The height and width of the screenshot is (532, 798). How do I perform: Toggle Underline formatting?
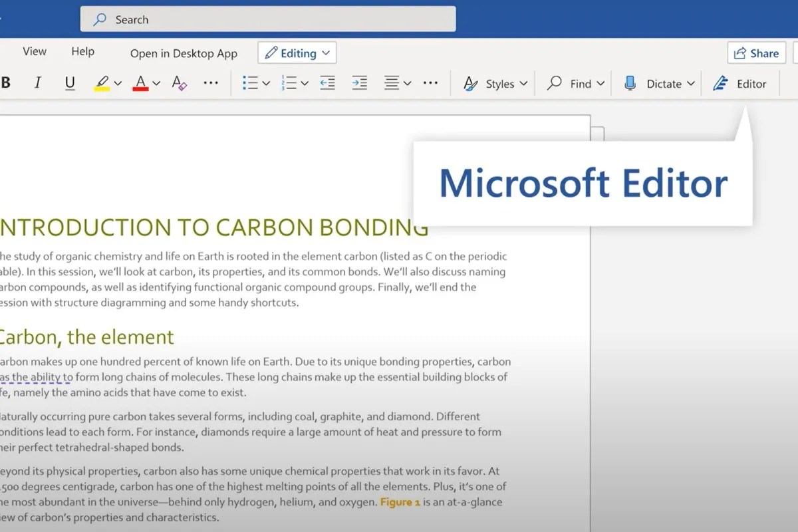click(70, 84)
